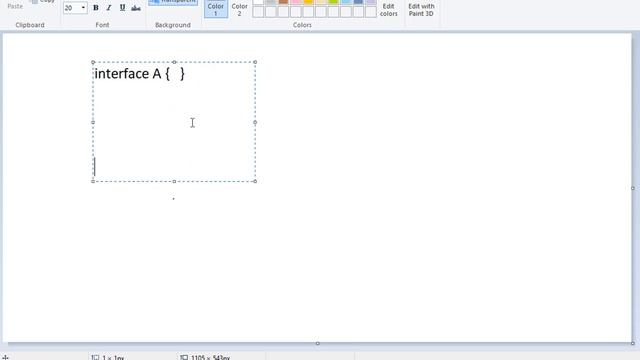The height and width of the screenshot is (360, 640).
Task: Pick the lime green color swatch
Action: point(333,2)
